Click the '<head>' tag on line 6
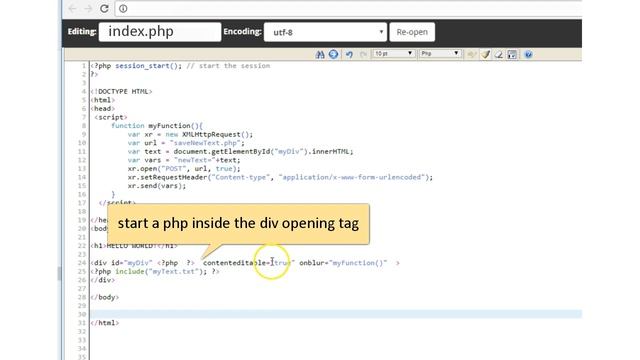Viewport: 640px width, 360px height. [x=103, y=109]
